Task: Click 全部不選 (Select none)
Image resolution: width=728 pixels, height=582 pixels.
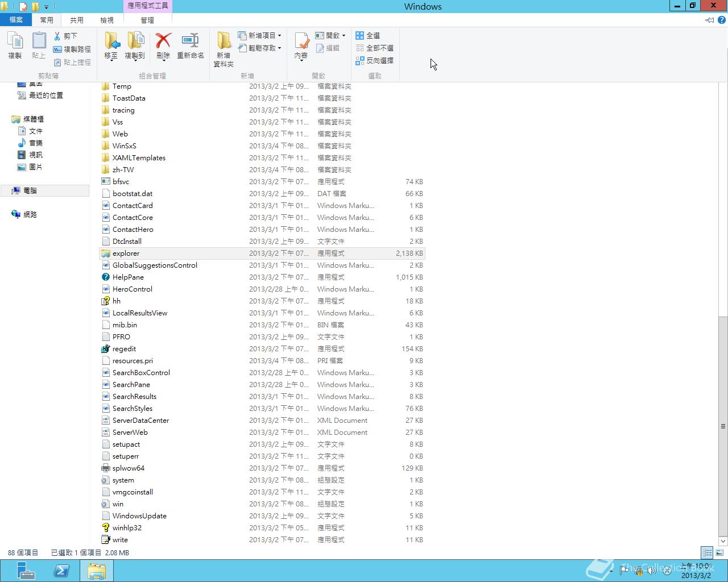Action: pyautogui.click(x=374, y=48)
